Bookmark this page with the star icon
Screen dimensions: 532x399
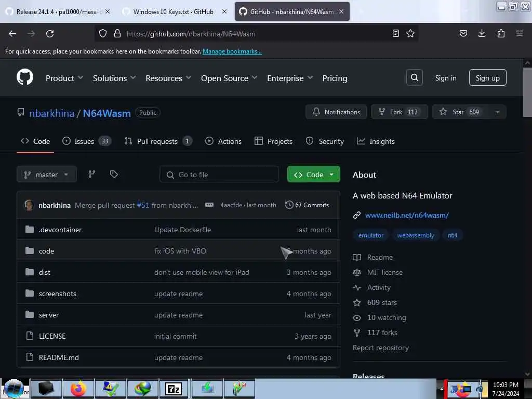click(x=410, y=33)
